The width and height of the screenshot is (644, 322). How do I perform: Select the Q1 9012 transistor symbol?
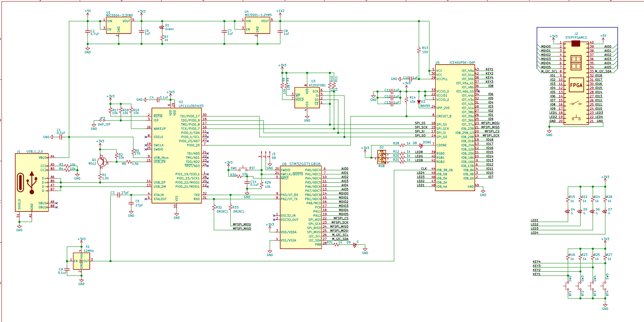tap(103, 161)
